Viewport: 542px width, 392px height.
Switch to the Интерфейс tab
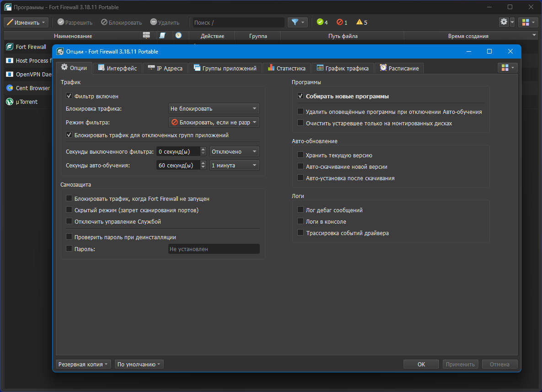[118, 68]
